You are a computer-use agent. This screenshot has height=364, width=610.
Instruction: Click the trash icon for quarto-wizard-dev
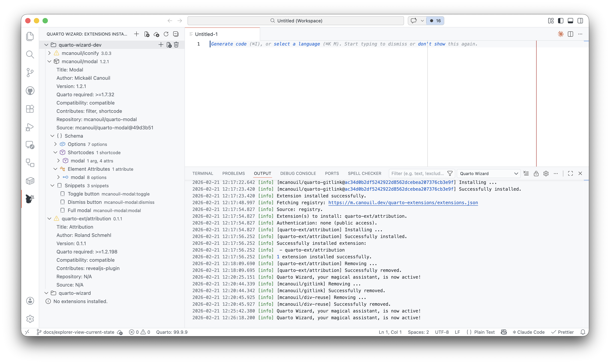(176, 45)
